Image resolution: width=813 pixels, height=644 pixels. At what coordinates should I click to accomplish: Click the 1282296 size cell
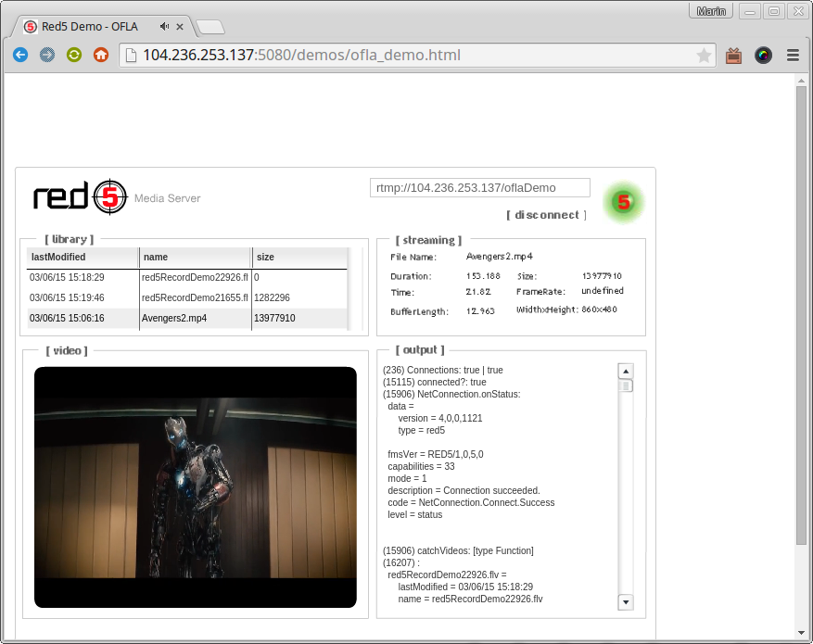272,298
